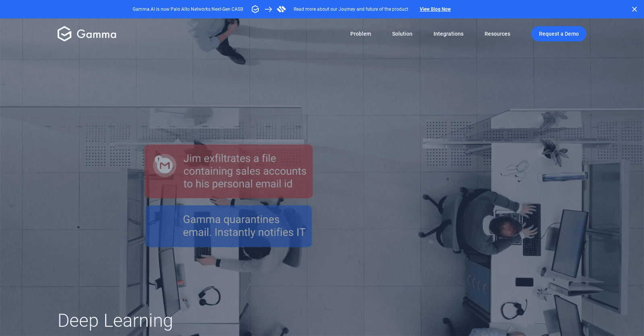Image resolution: width=644 pixels, height=336 pixels.
Task: Click 'Read more about our Journey' text
Action: [x=351, y=9]
